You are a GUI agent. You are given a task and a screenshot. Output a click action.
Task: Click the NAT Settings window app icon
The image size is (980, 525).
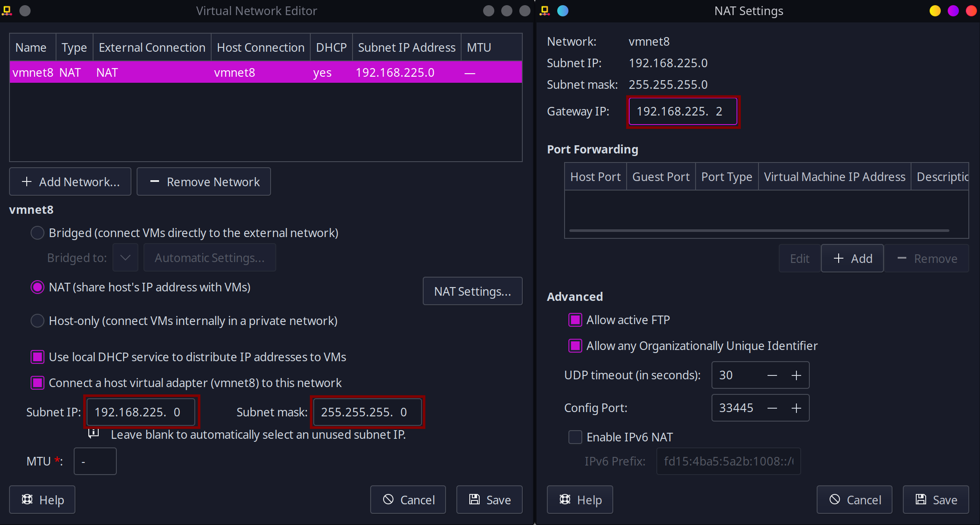545,11
